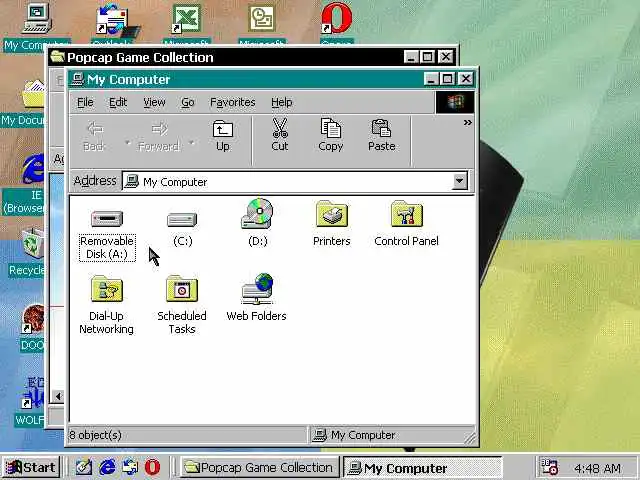Select the Microsoft Outlook desktop icon with clock
Image resolution: width=640 pixels, height=480 pixels.
(x=262, y=19)
